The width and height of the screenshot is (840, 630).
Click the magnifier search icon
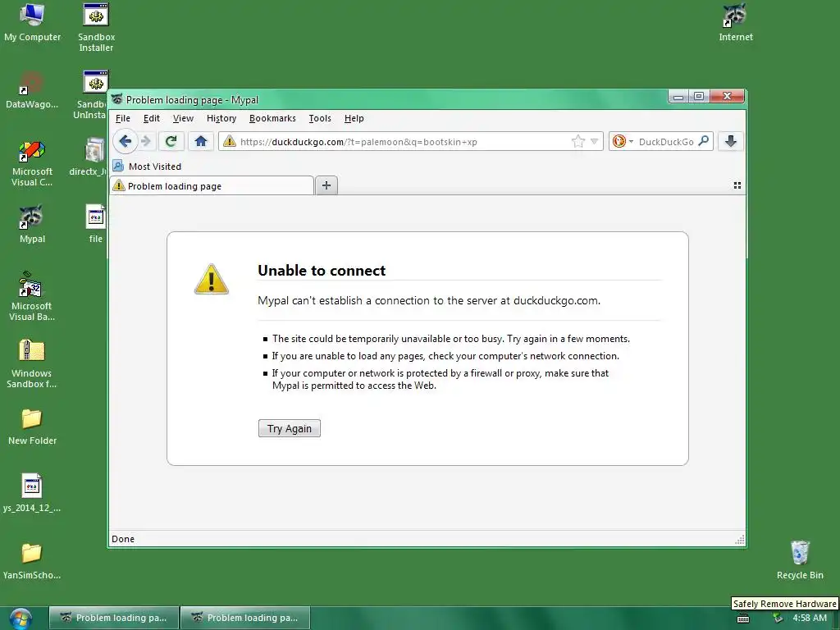click(x=704, y=141)
